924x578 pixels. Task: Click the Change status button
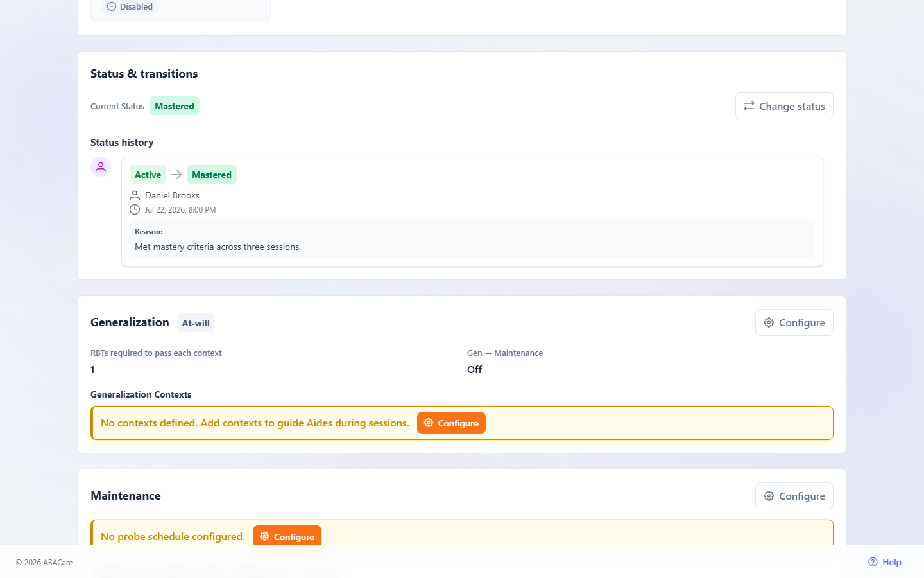(x=784, y=106)
